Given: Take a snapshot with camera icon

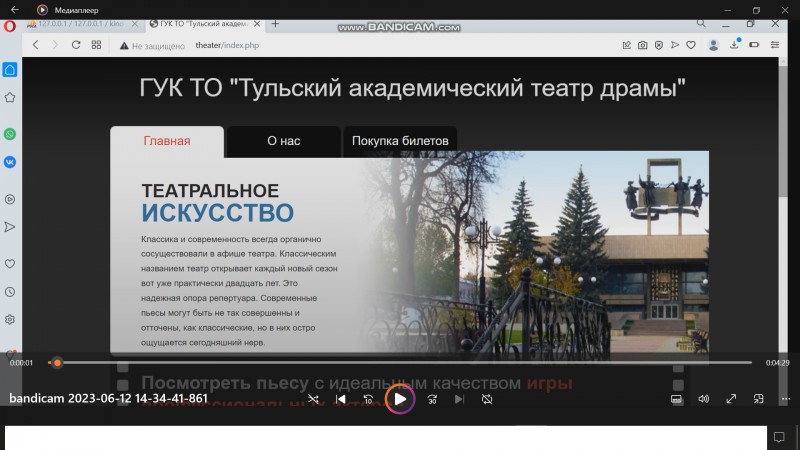Looking at the screenshot, I should click(x=642, y=45).
